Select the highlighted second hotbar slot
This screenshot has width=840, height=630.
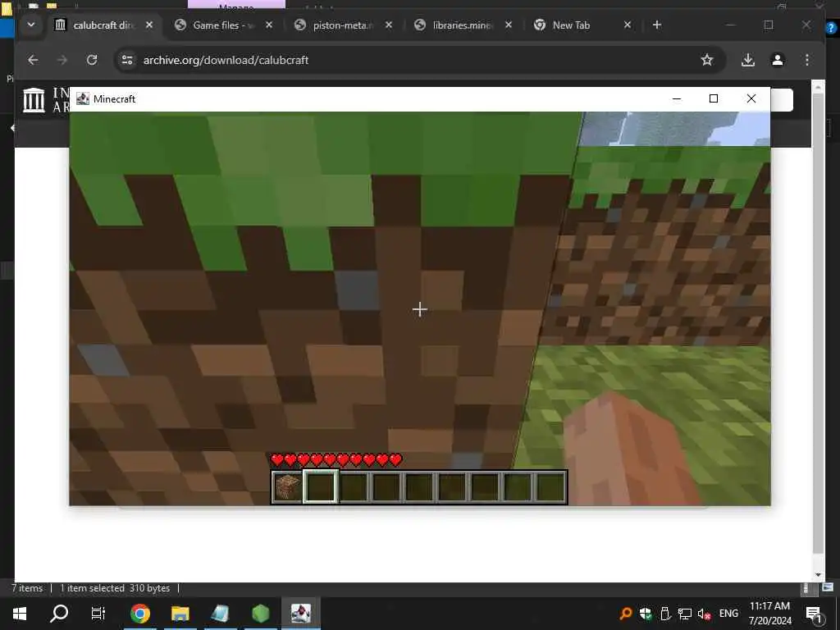pyautogui.click(x=321, y=487)
